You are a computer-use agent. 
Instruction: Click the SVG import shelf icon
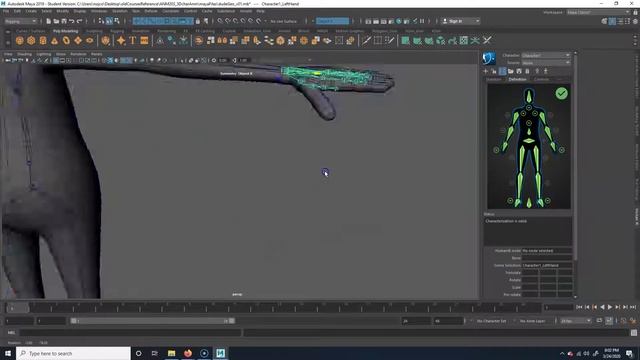tap(144, 40)
